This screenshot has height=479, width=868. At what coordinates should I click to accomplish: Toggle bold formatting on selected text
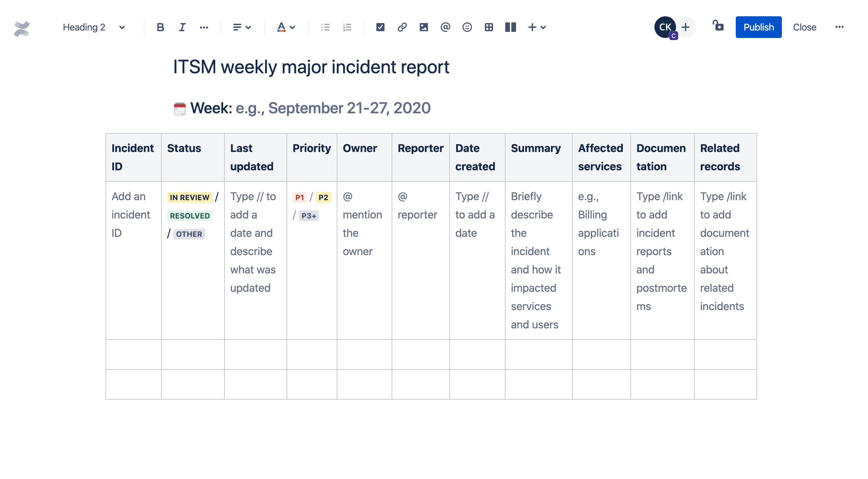(x=159, y=26)
